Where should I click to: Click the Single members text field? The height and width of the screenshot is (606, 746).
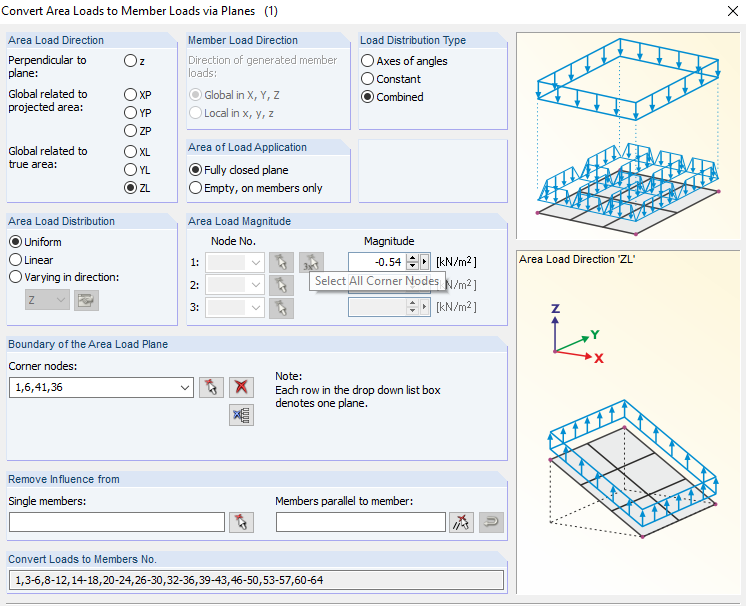pos(117,522)
